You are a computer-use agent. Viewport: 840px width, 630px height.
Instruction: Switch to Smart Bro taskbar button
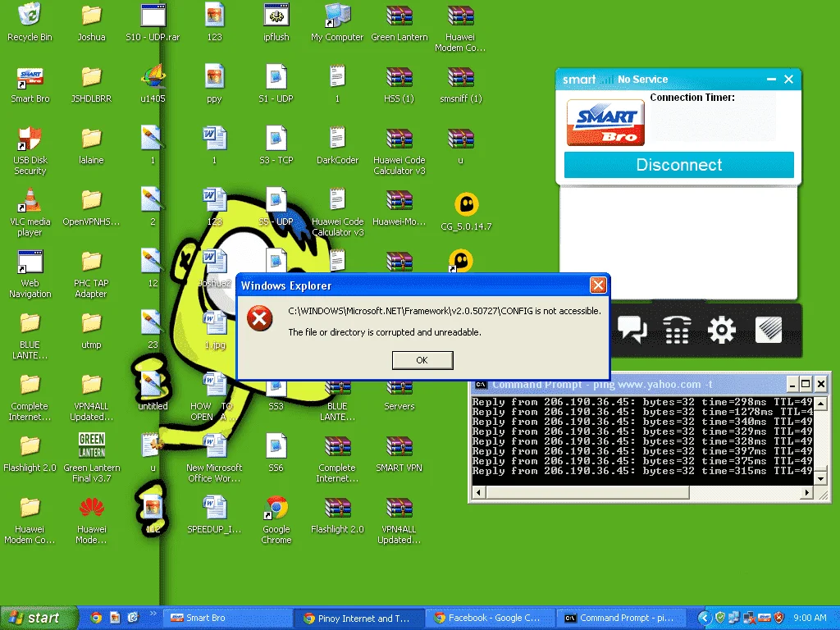point(226,618)
